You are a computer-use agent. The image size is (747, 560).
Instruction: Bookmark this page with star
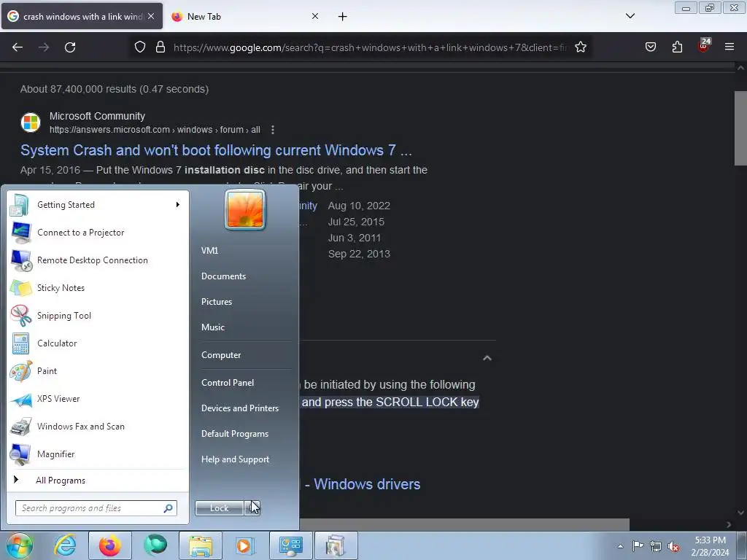click(x=580, y=47)
